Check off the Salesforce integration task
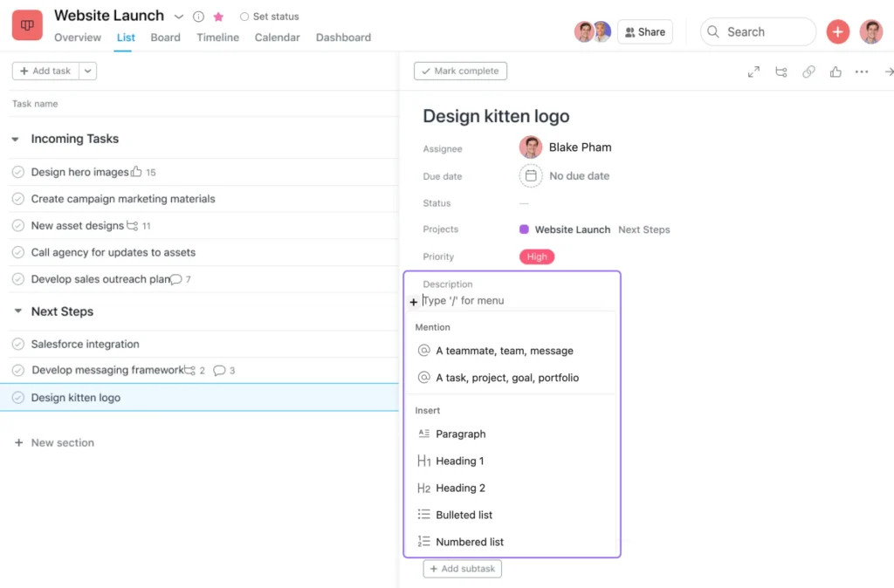 (18, 344)
